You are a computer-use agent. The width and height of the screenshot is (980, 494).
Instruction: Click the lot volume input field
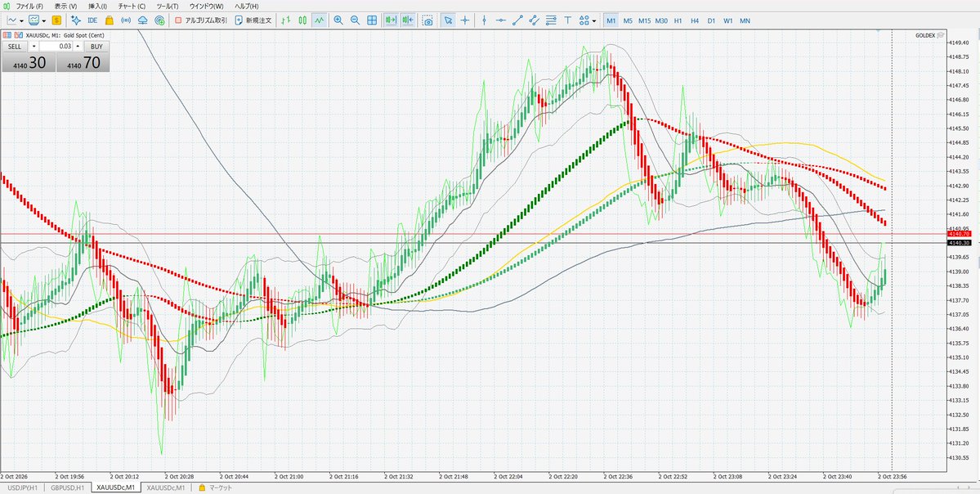56,47
